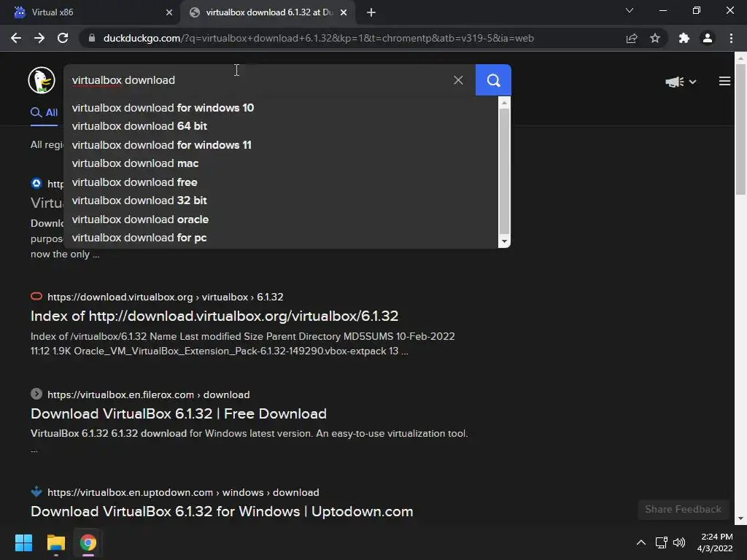Choose suggestion virtualbox download for windows 11
The image size is (747, 560).
coord(282,145)
